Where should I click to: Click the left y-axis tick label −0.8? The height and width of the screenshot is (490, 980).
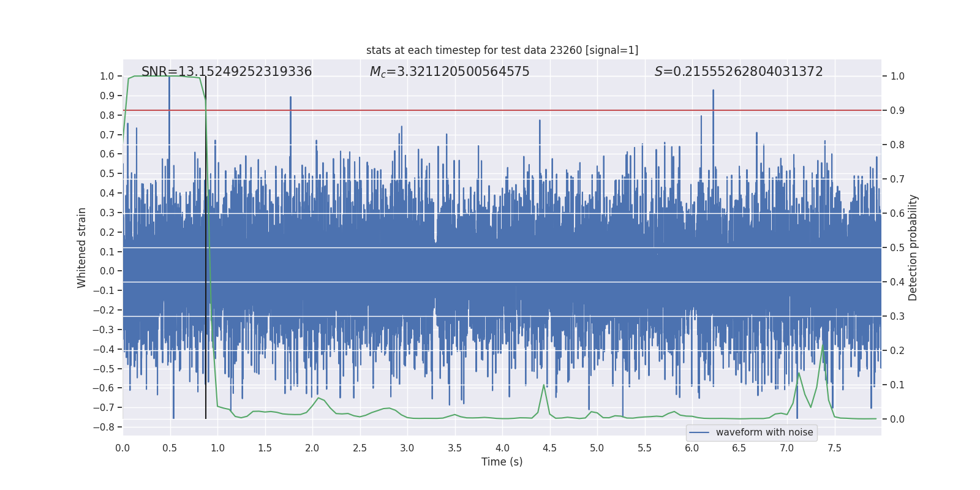(x=104, y=427)
